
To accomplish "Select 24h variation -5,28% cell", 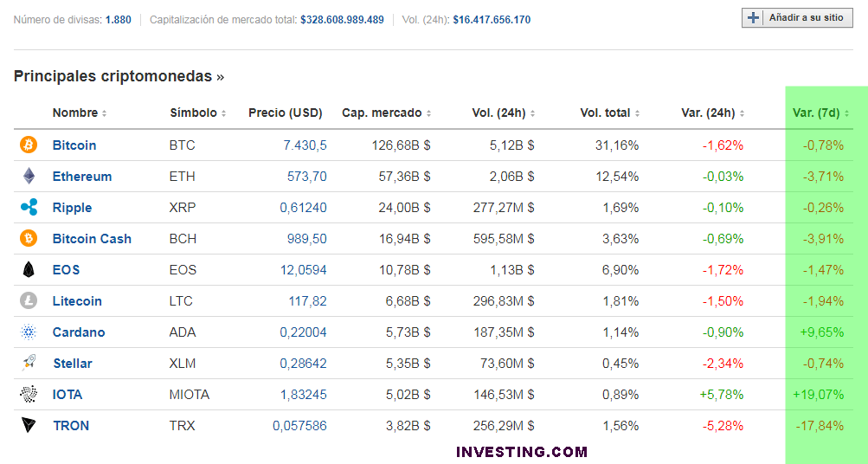I will tap(723, 425).
